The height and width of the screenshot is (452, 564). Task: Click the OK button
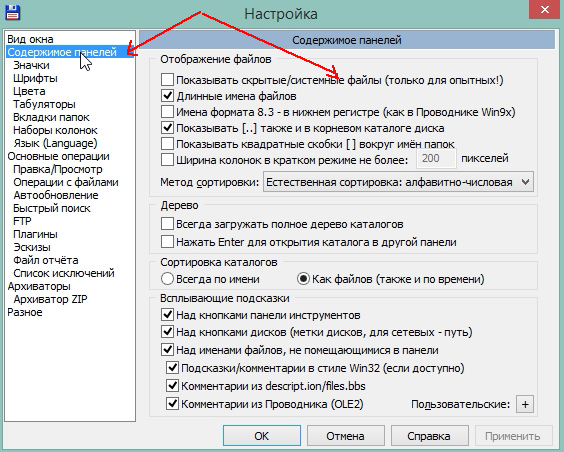click(261, 436)
